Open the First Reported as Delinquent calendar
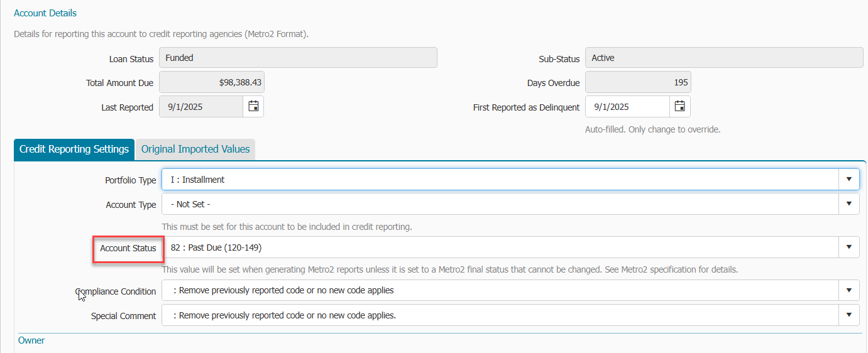This screenshot has height=353, width=868. [x=679, y=107]
